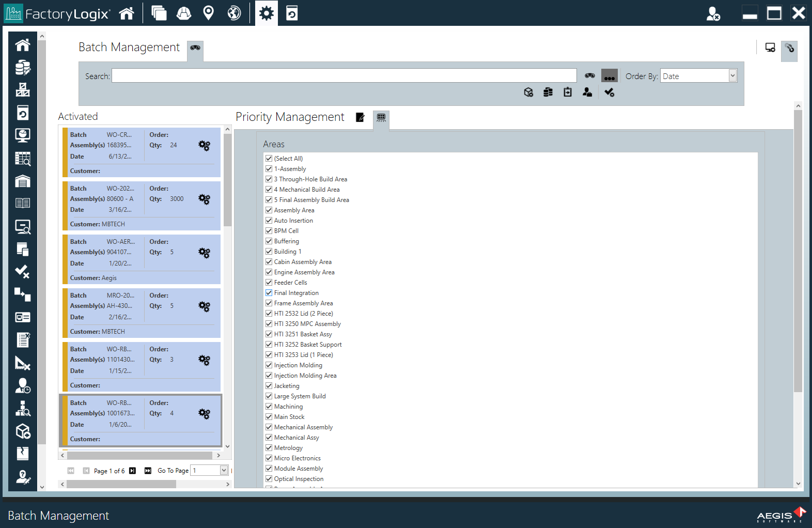
Task: Uncheck the Final Integration area checkbox
Action: pos(269,293)
